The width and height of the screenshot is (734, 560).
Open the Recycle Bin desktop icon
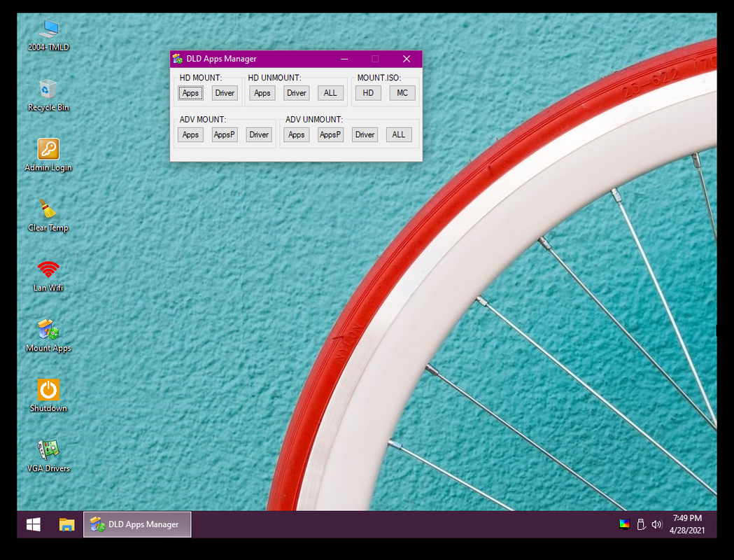48,95
